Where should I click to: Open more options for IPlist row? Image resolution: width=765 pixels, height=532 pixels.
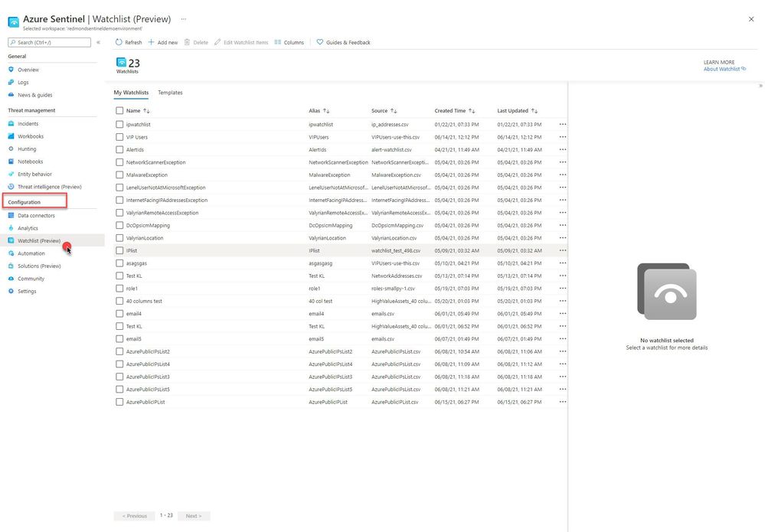point(563,250)
